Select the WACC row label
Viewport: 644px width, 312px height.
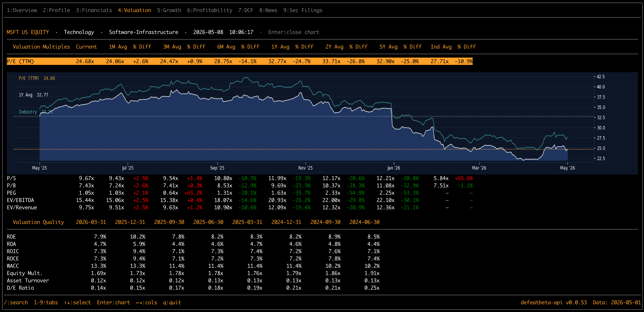point(13,266)
